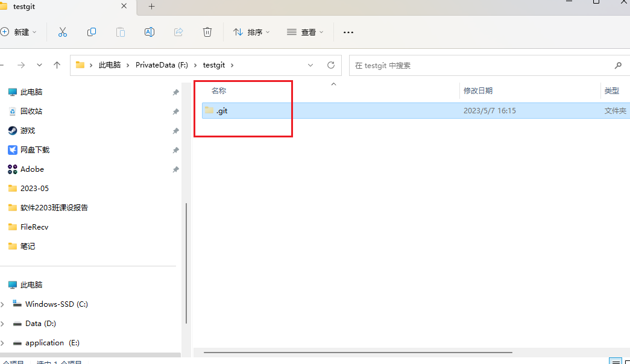Expand the Data (D:) tree node

pyautogui.click(x=2, y=324)
